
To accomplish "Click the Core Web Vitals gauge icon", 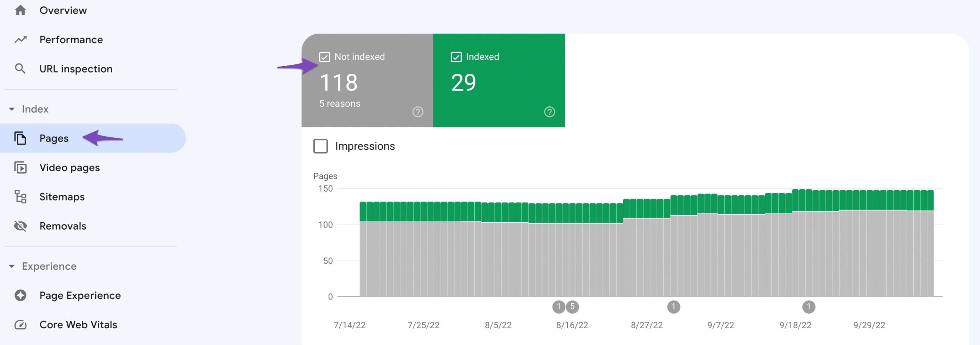I will pos(20,325).
